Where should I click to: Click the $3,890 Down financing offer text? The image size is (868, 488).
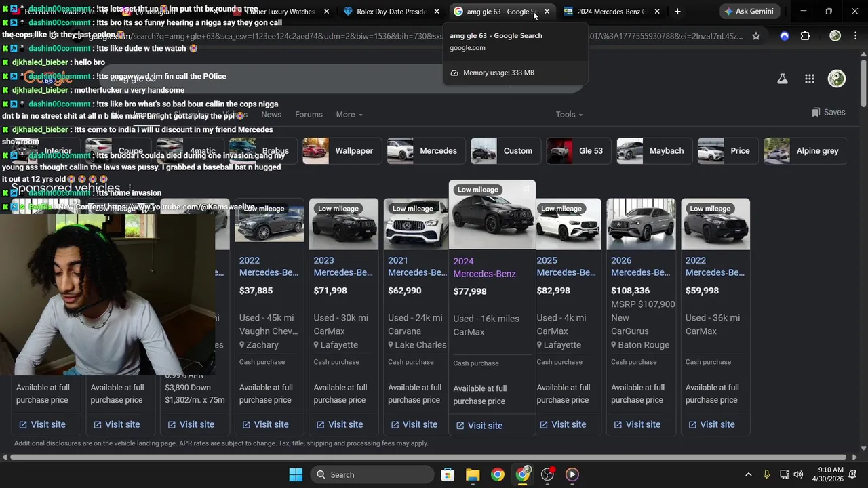187,388
